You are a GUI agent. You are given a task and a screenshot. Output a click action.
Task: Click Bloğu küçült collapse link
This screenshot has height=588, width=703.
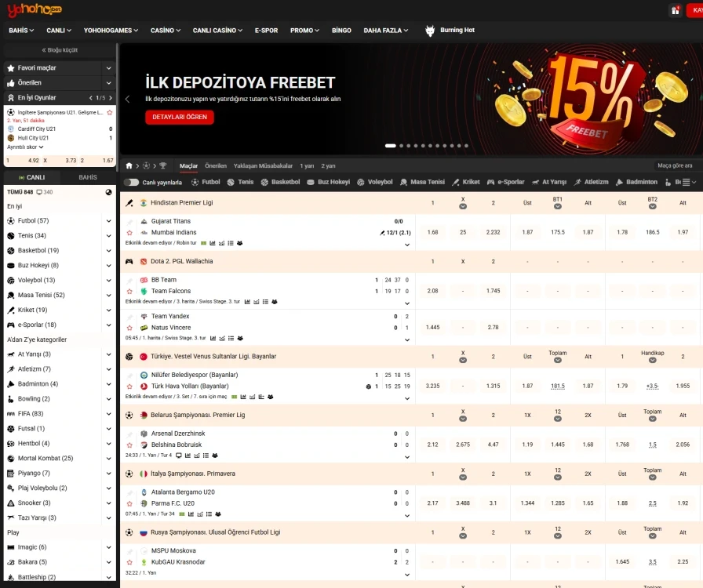[x=60, y=50]
